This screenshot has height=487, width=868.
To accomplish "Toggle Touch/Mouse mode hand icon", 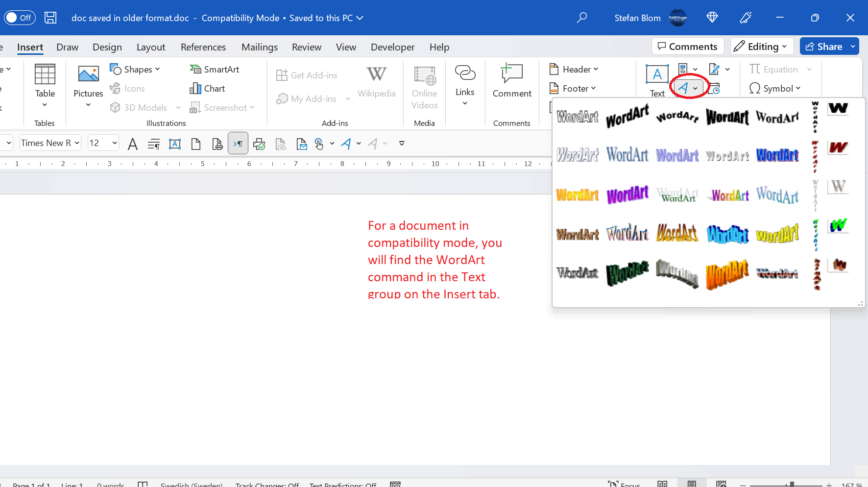I will point(319,144).
